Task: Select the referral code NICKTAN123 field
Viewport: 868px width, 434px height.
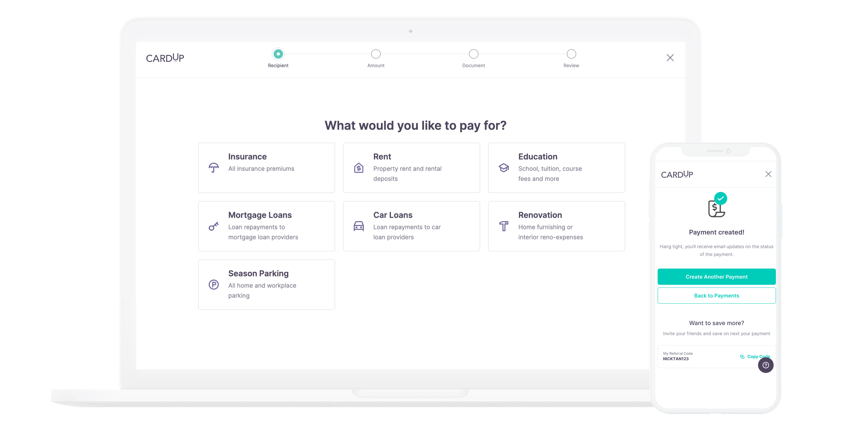Action: tap(676, 359)
